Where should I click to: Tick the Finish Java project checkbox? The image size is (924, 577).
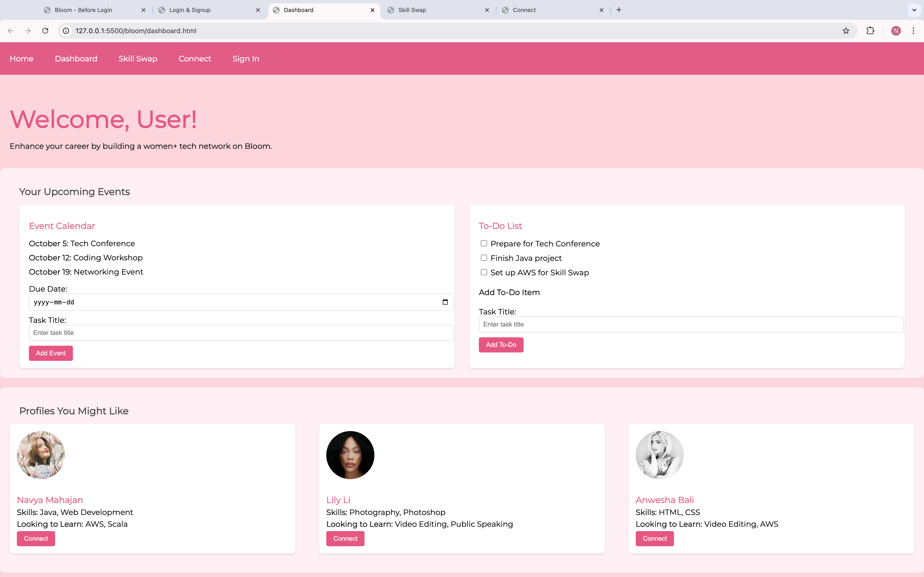pyautogui.click(x=484, y=258)
